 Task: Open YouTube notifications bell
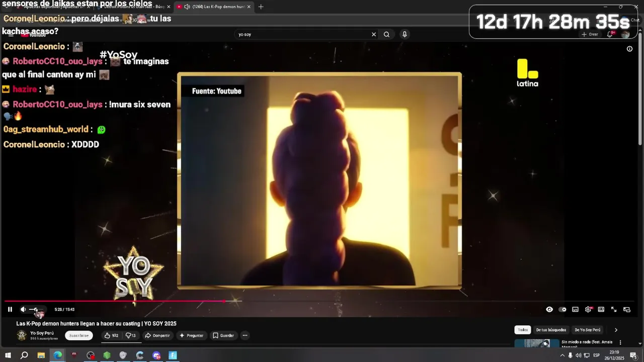[x=610, y=34]
